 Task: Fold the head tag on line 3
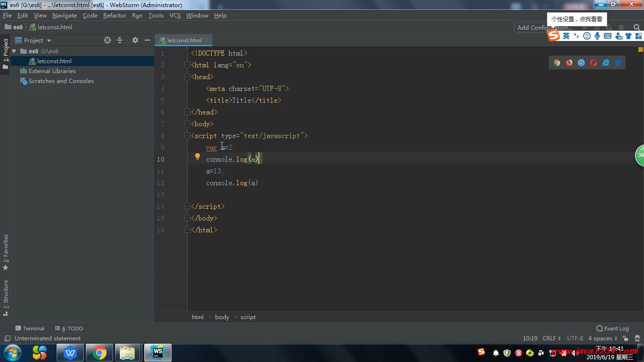(x=187, y=77)
